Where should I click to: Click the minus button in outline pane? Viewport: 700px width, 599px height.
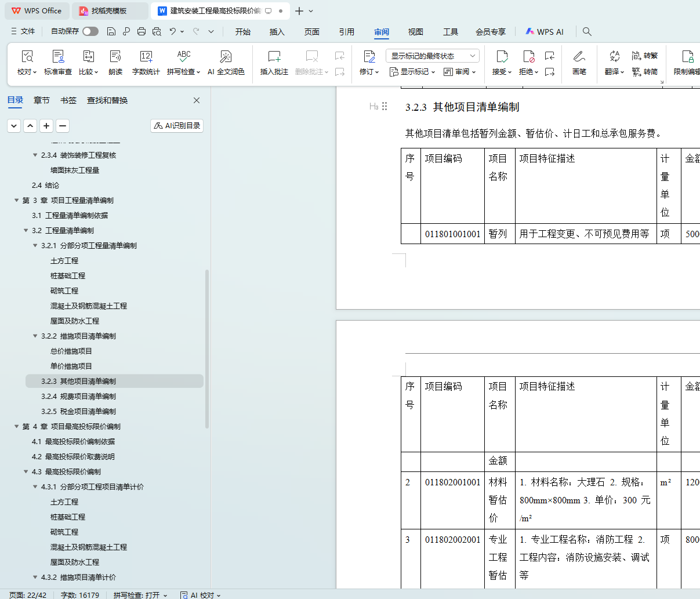tap(63, 125)
